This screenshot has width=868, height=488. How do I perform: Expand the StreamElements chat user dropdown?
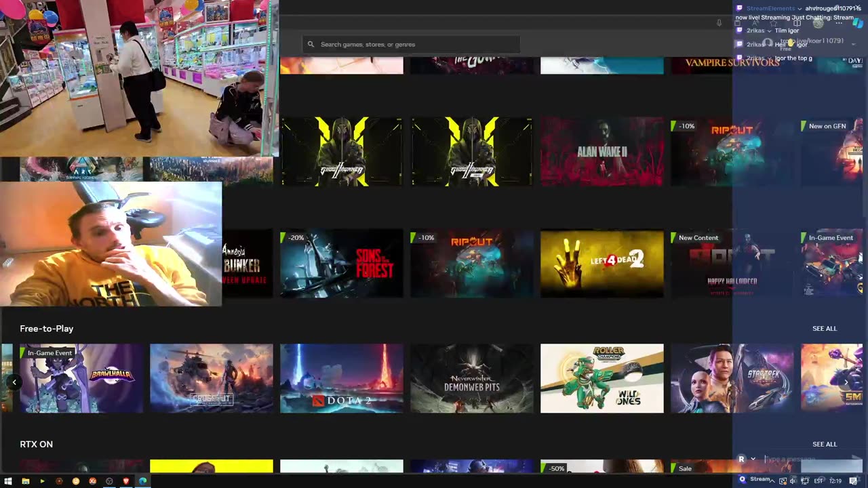(x=800, y=8)
